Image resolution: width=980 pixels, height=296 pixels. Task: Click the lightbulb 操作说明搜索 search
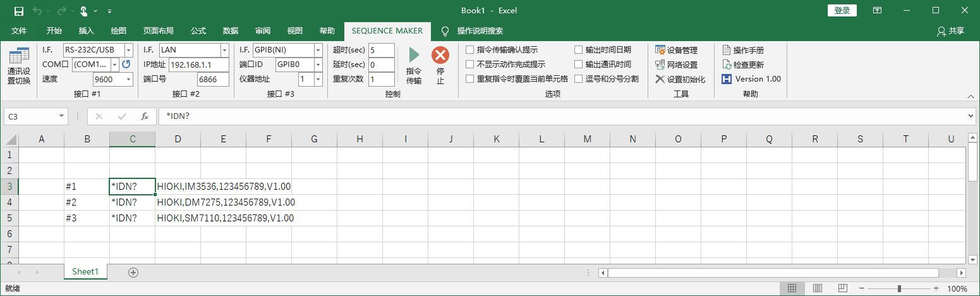click(x=472, y=31)
